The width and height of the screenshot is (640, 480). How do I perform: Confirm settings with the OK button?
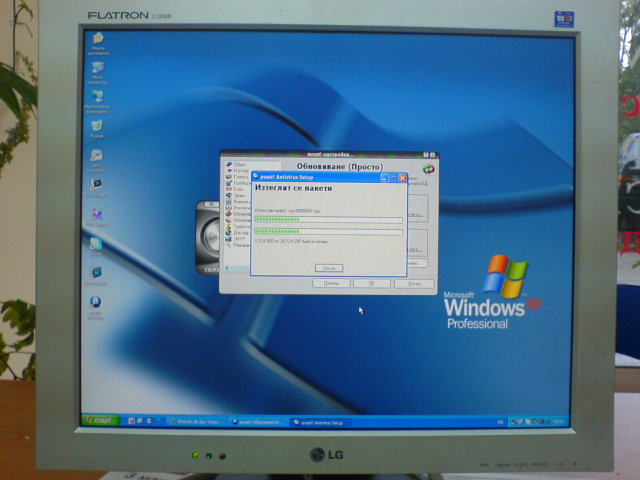(370, 283)
